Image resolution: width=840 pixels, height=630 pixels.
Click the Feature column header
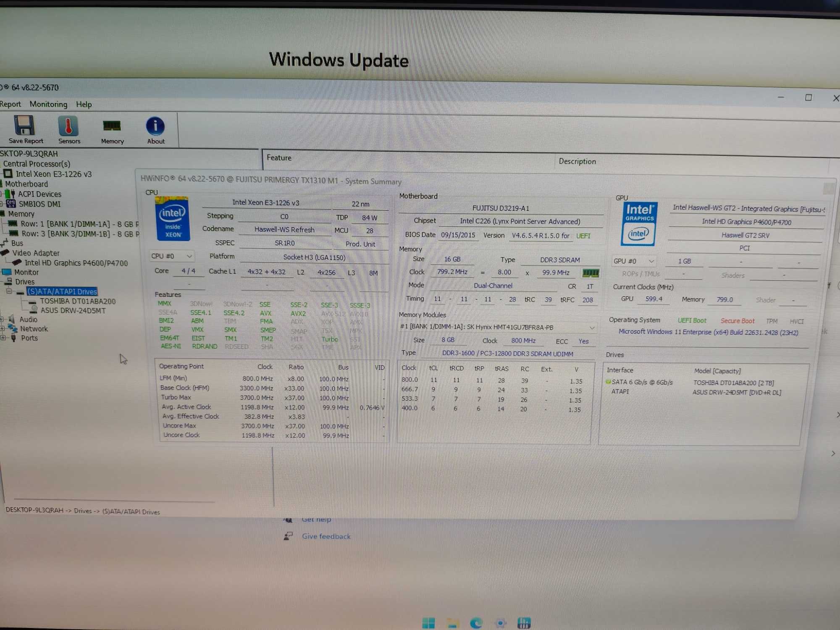pos(279,158)
